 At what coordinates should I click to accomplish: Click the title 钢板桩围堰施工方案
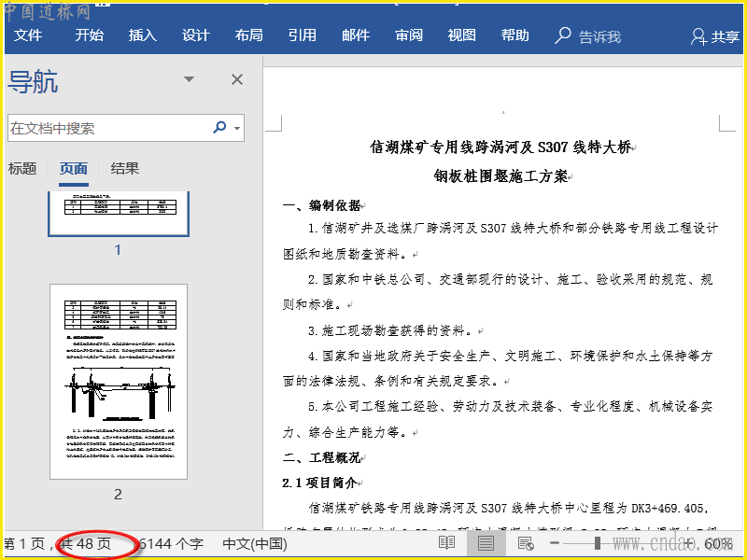(500, 176)
